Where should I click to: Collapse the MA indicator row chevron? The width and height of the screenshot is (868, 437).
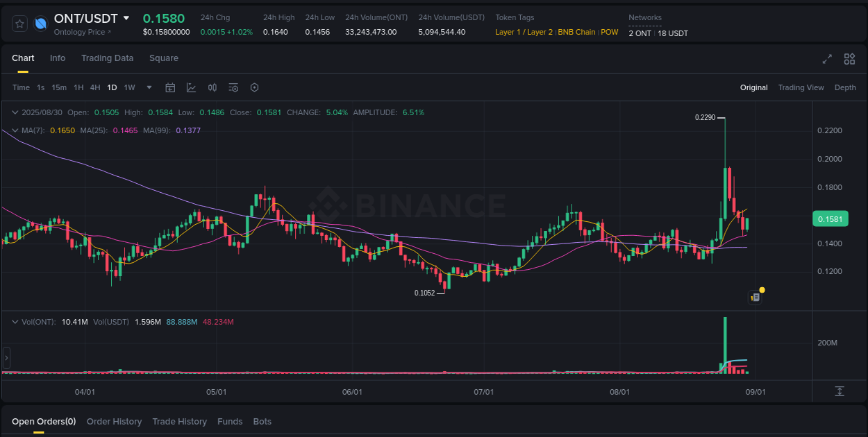[x=15, y=130]
